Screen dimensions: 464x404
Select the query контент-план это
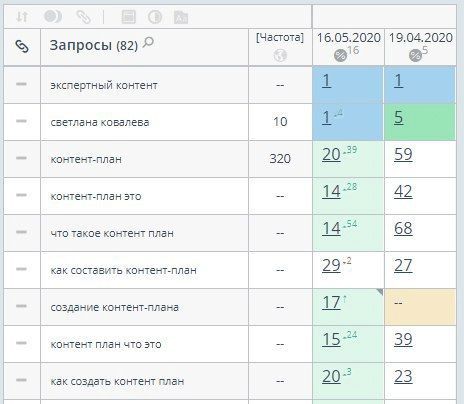pos(96,196)
